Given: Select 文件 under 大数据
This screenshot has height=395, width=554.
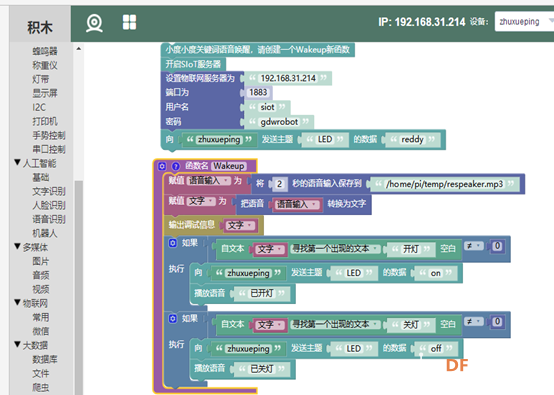Looking at the screenshot, I should (41, 373).
